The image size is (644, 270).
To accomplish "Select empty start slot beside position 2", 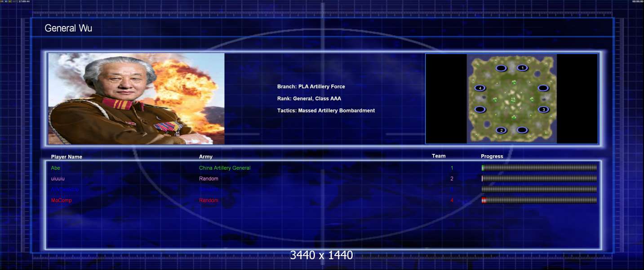I will click(522, 130).
